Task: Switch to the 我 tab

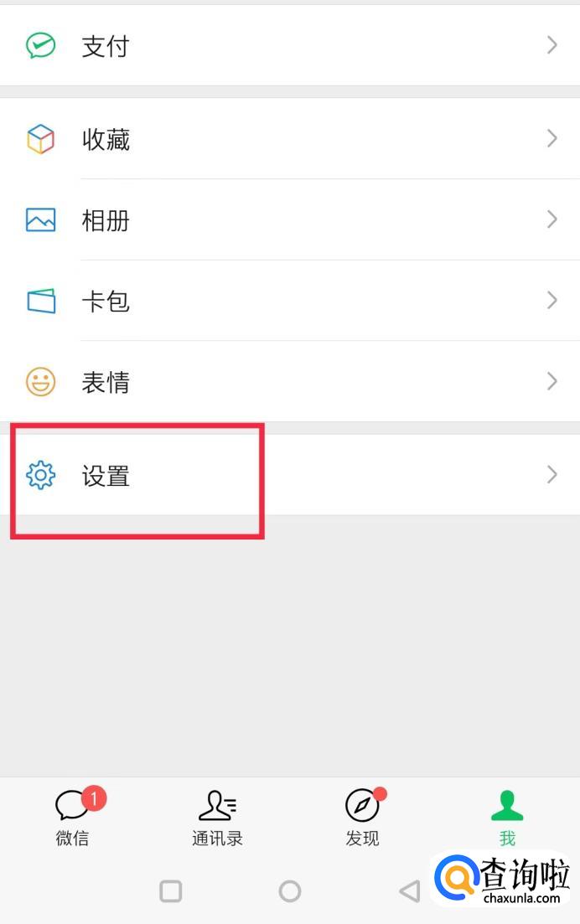Action: [507, 818]
